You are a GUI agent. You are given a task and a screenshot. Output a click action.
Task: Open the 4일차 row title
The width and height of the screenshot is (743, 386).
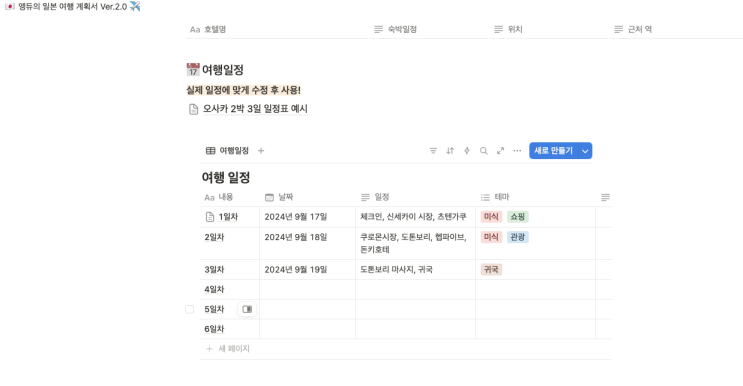click(214, 289)
